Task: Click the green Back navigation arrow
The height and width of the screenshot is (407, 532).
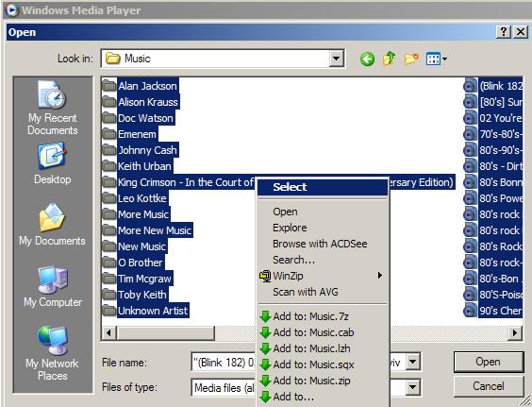Action: 367,59
